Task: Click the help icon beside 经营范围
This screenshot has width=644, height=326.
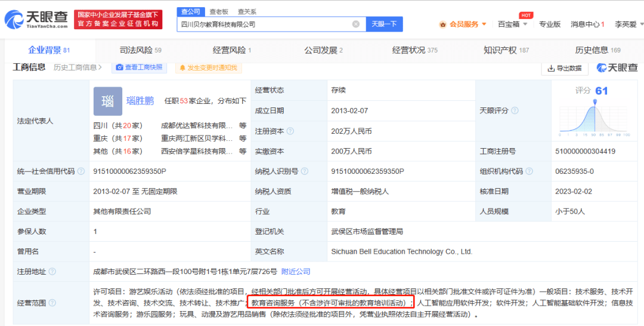Action: tap(52, 303)
